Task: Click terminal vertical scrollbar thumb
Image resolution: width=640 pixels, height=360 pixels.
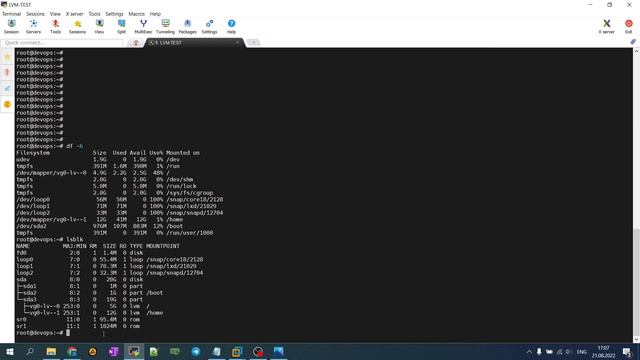Action: pos(636,282)
